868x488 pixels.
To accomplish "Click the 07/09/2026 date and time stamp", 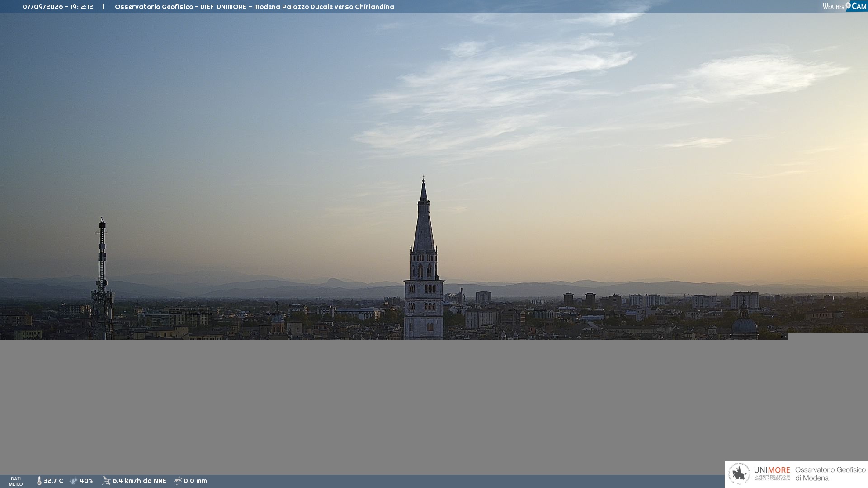I will 58,7.
